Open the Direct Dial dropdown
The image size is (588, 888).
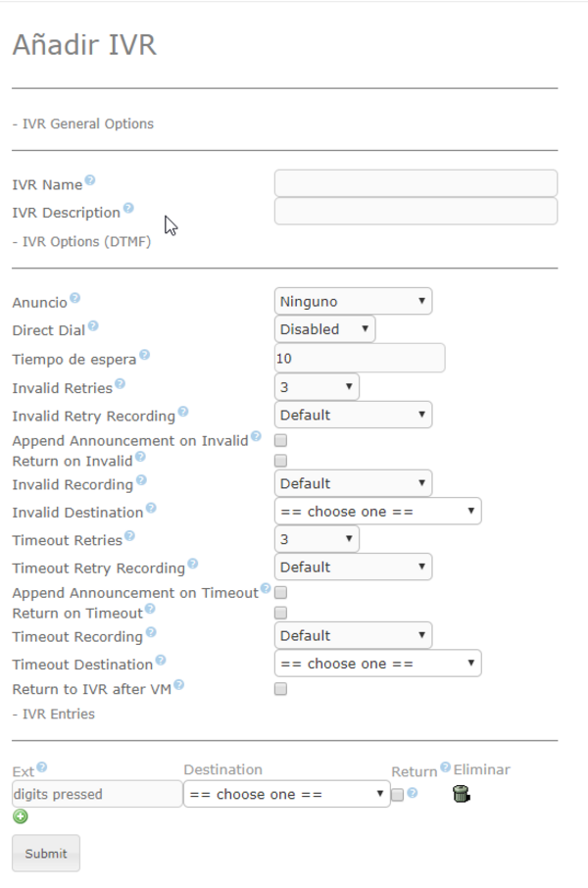click(324, 329)
